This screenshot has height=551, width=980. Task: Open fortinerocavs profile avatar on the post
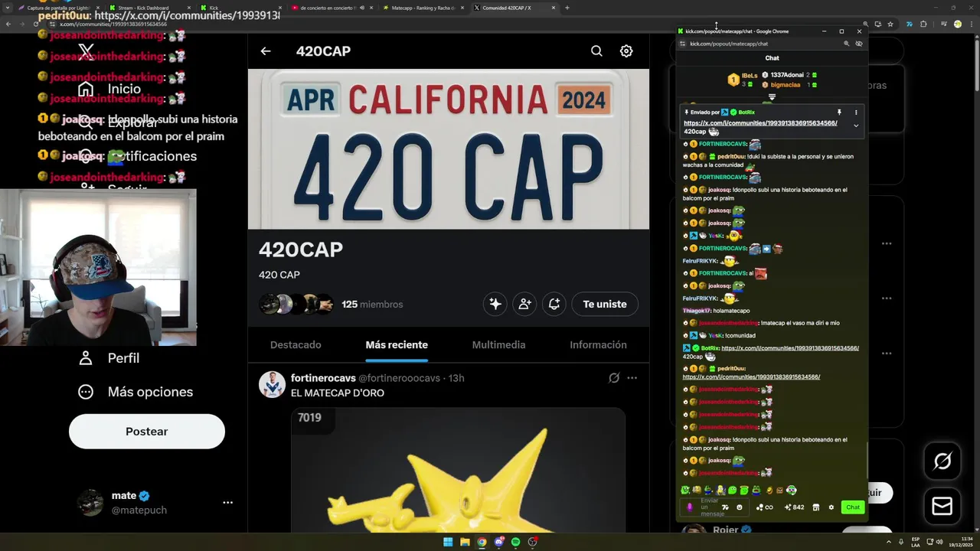coord(272,384)
